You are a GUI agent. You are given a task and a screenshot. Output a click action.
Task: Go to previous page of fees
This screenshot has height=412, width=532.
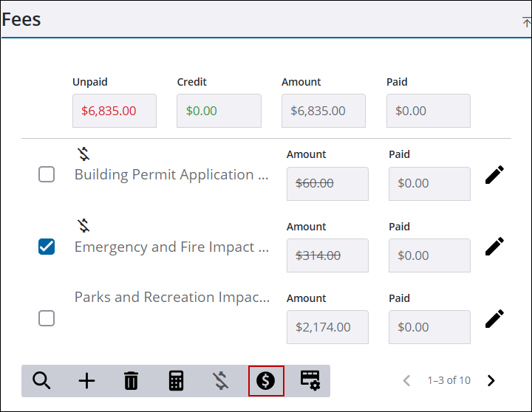click(x=406, y=381)
